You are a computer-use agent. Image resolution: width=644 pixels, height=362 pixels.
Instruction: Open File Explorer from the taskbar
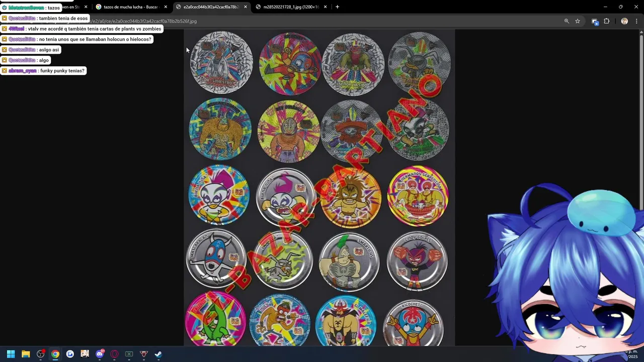[26, 354]
